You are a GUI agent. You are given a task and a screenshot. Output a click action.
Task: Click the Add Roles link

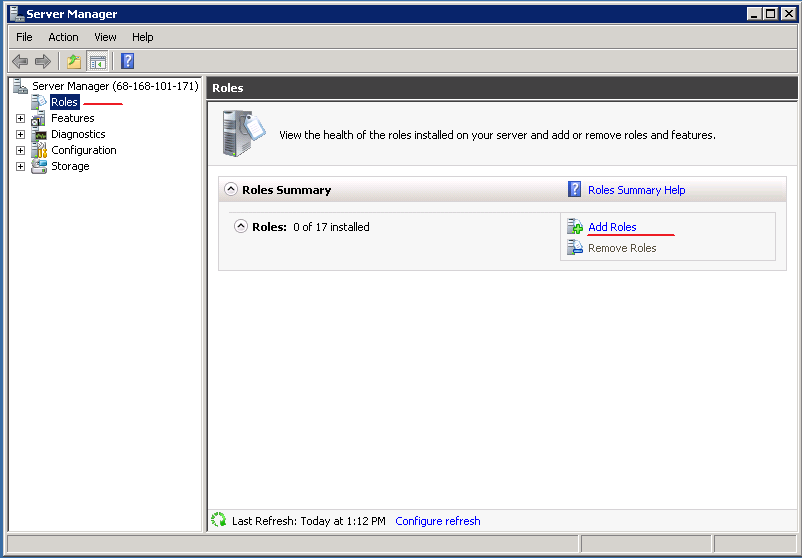click(x=612, y=227)
